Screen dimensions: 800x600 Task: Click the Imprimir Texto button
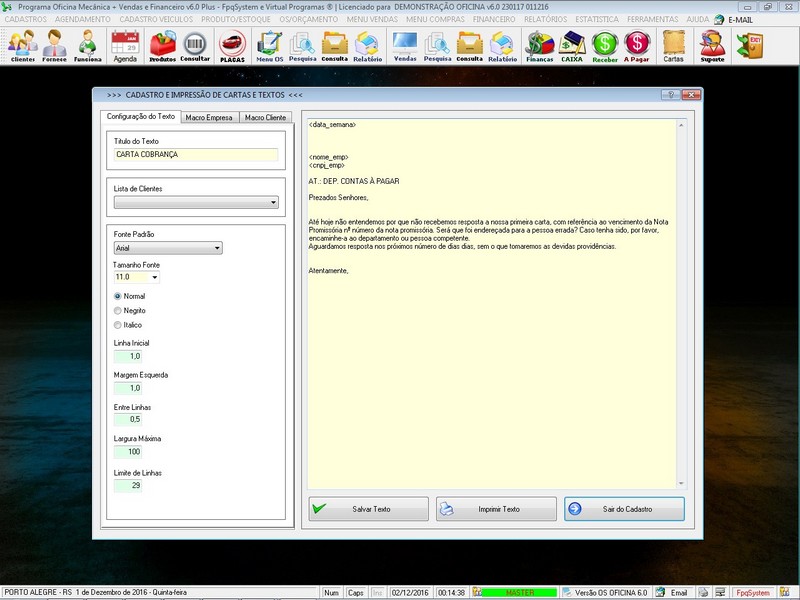[496, 509]
